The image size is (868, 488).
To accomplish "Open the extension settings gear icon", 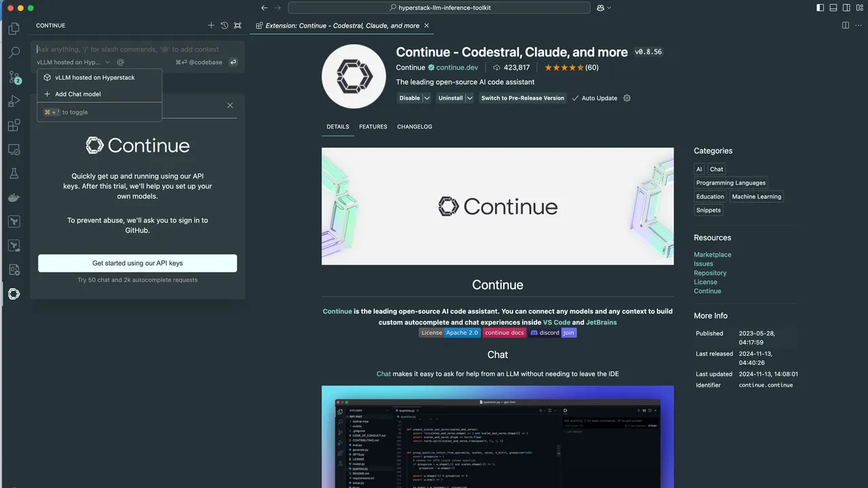I will click(627, 98).
